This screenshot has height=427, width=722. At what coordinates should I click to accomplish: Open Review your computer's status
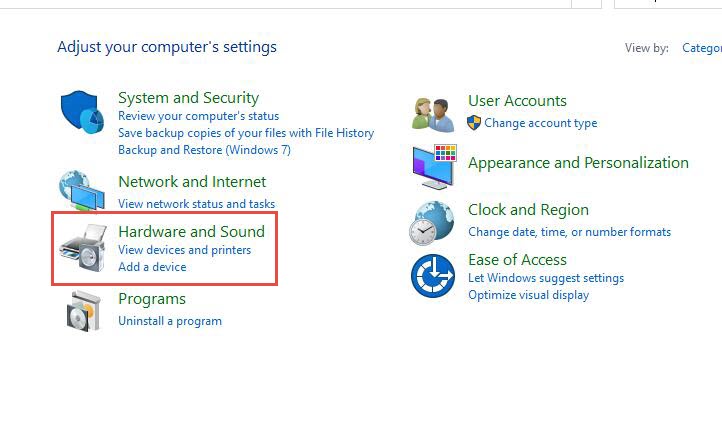click(198, 116)
